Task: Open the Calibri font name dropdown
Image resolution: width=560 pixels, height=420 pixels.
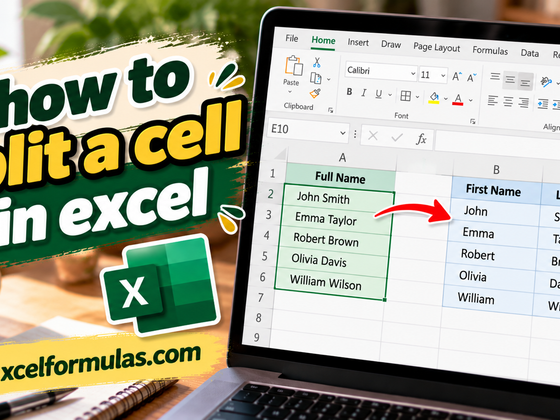Action: 413,74
